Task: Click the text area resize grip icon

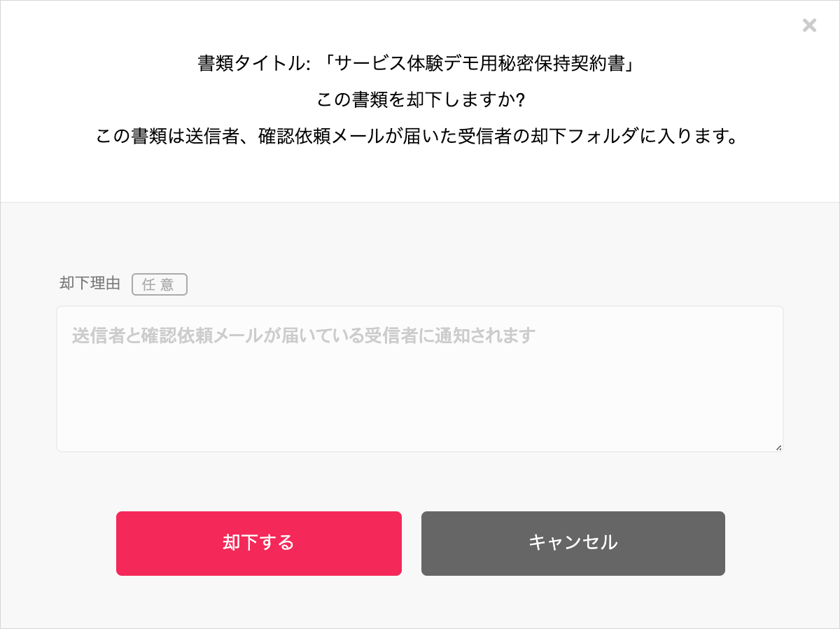Action: tap(778, 447)
